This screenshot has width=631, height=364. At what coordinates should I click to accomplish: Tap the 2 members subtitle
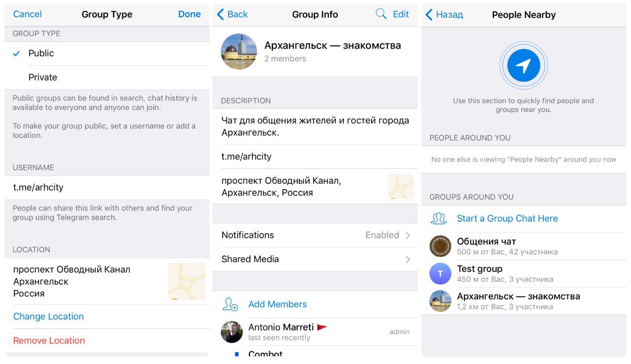(285, 59)
